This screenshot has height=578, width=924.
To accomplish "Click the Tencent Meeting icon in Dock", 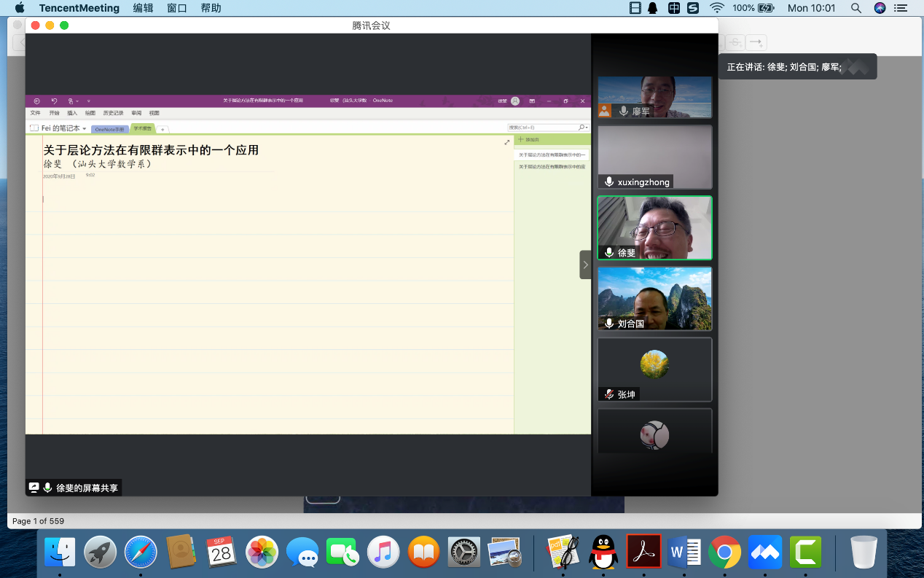I will click(765, 552).
